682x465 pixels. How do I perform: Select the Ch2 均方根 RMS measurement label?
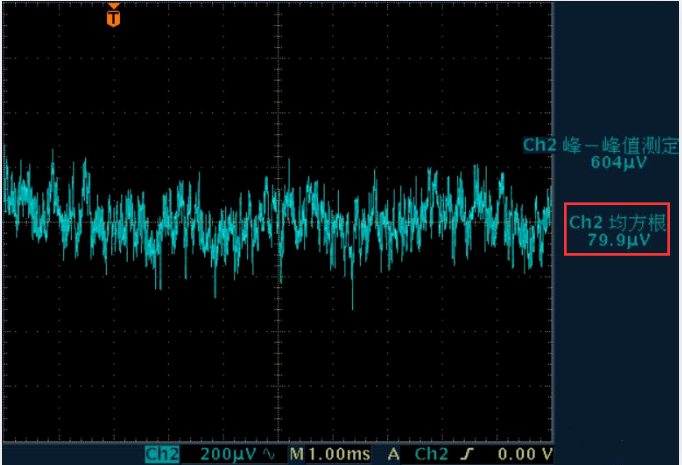(617, 222)
